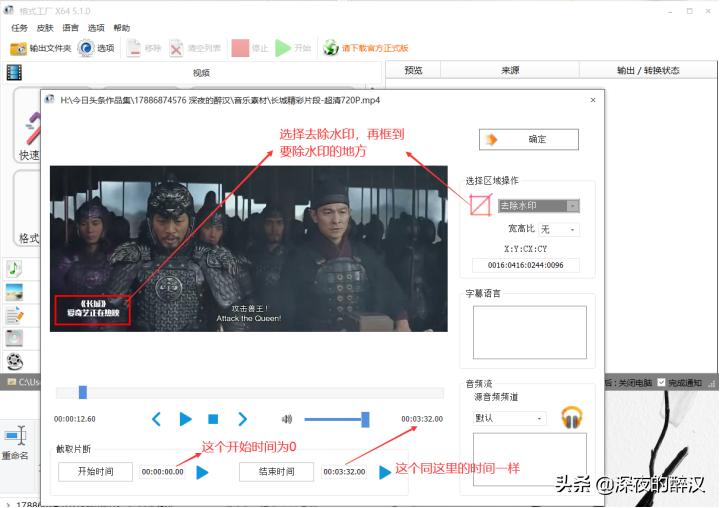Click the orange headphones audio icon
This screenshot has width=720, height=508.
(572, 418)
